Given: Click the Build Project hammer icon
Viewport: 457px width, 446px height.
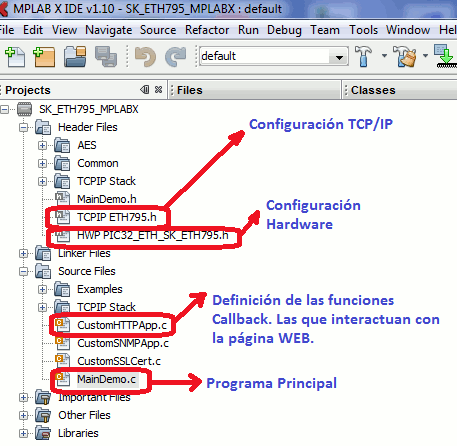Looking at the screenshot, I should point(364,56).
